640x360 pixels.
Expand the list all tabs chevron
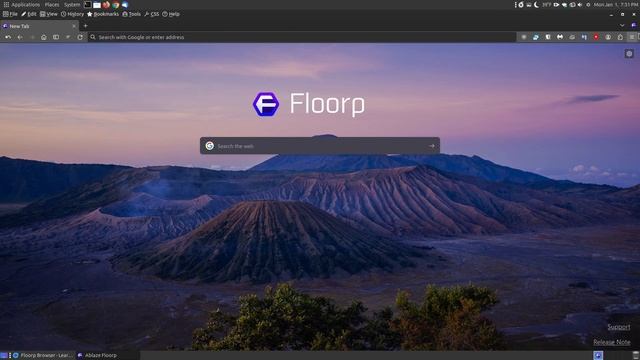coord(622,25)
